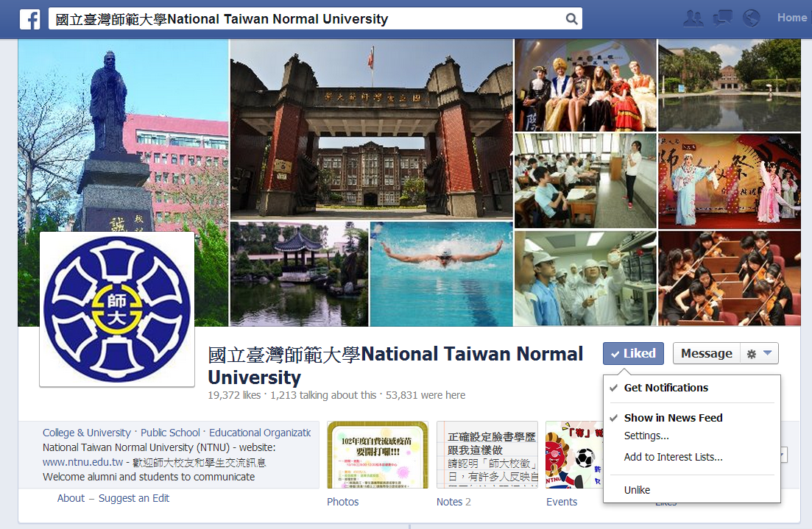This screenshot has width=812, height=529.
Task: Click the swimmer cover photo
Action: click(441, 274)
